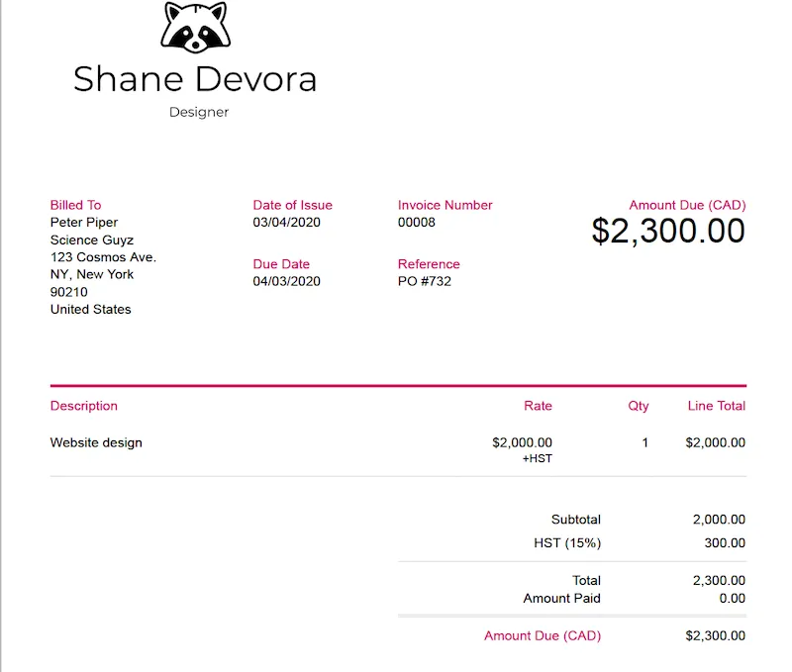
Task: Select the invoice number 00008
Action: point(417,223)
